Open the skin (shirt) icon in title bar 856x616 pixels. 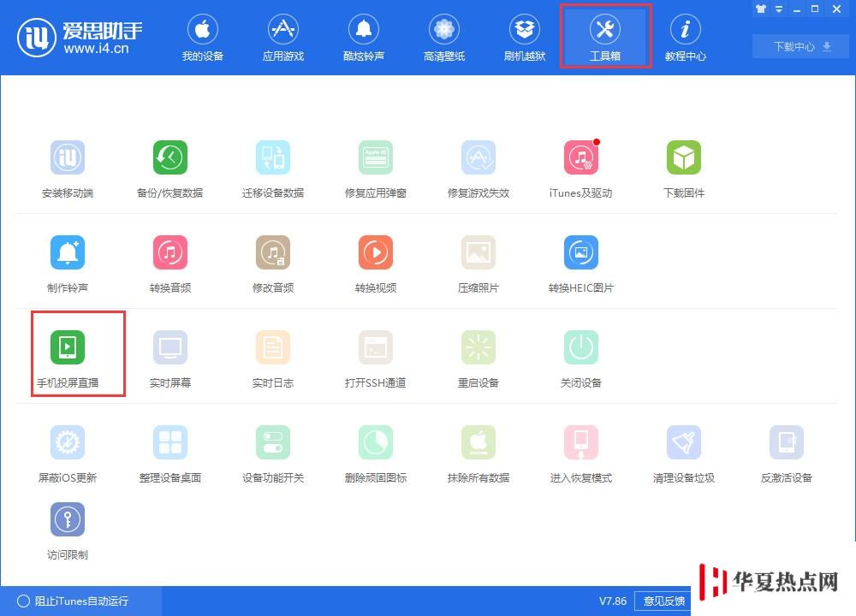tap(761, 9)
